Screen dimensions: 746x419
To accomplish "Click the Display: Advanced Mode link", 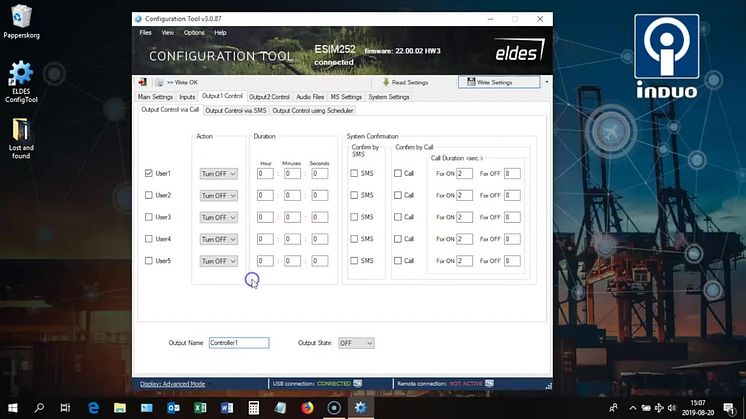I will (172, 384).
